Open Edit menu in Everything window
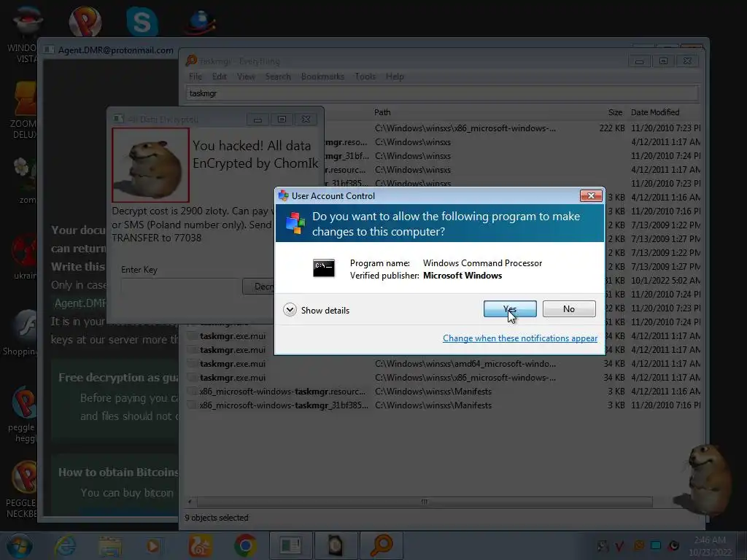 (219, 76)
